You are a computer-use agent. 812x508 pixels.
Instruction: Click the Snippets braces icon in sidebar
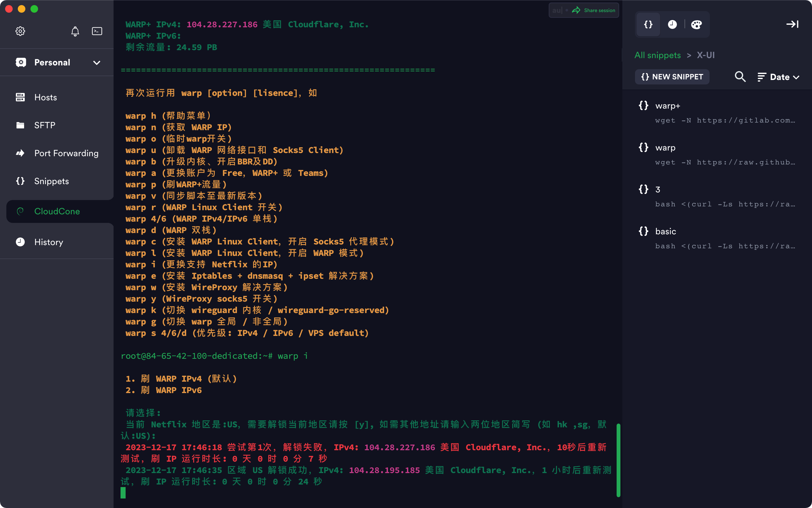[x=20, y=181]
